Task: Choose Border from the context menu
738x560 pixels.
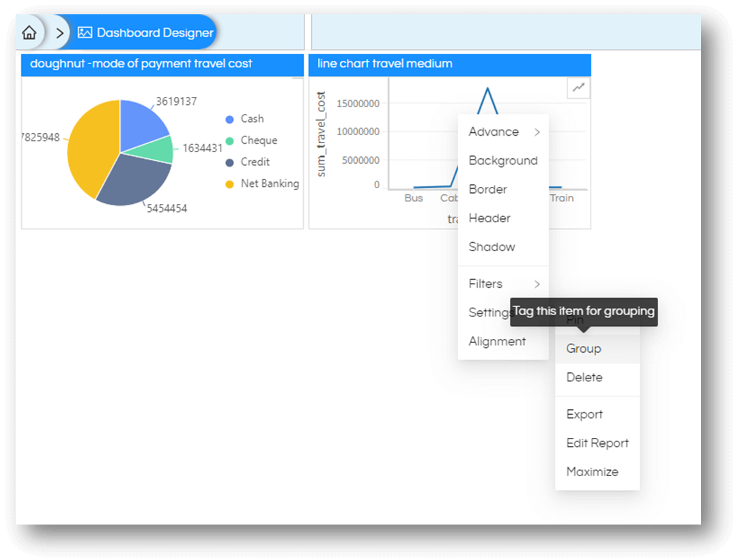Action: pyautogui.click(x=503, y=190)
